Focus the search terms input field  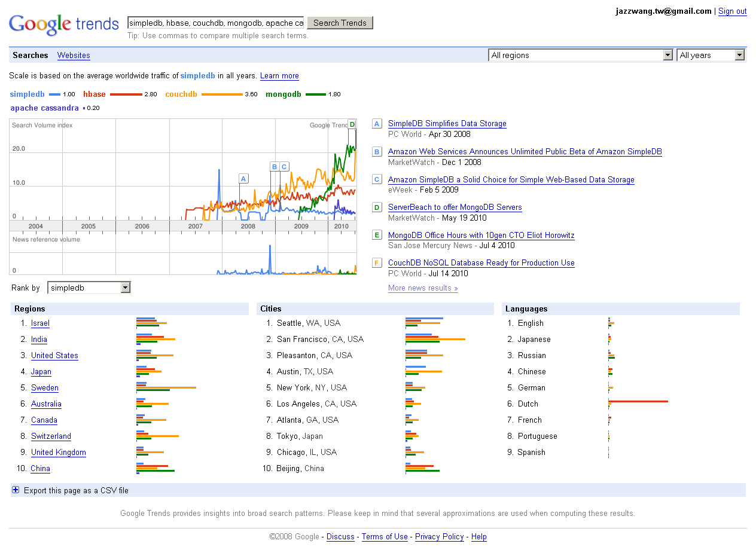[216, 23]
